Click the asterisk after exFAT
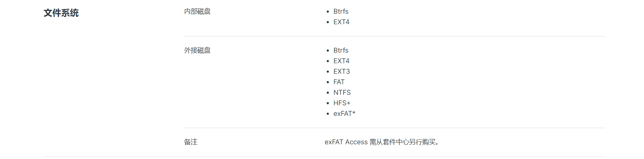644x159 pixels. [354, 113]
